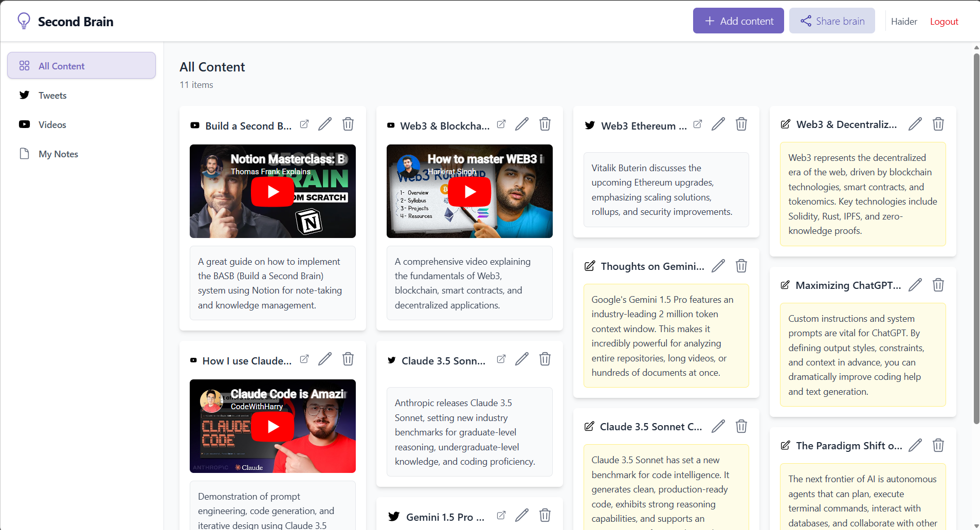Play the Notion Masterclass video
This screenshot has height=530, width=980.
click(x=273, y=192)
